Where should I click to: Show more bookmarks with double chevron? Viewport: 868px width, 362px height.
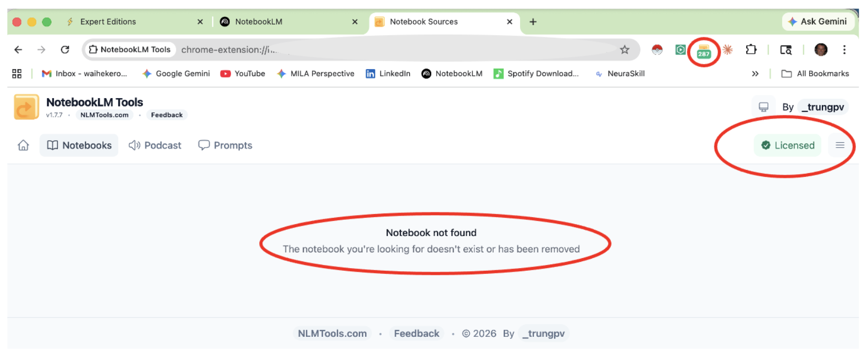click(755, 74)
